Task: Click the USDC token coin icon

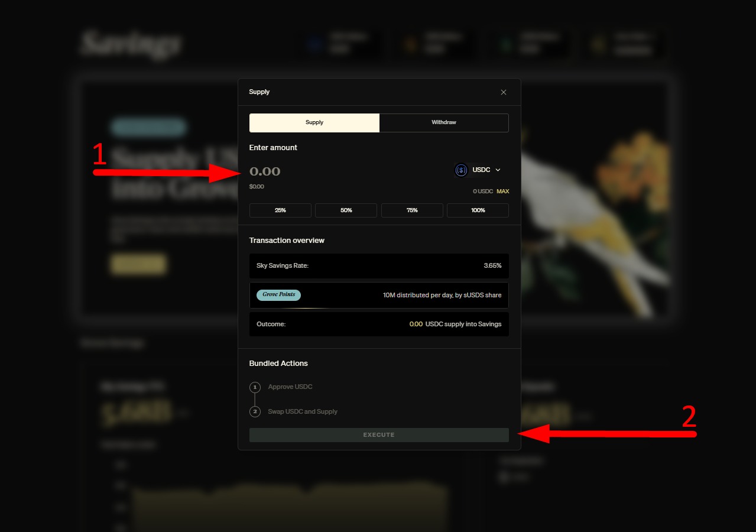Action: [x=461, y=170]
